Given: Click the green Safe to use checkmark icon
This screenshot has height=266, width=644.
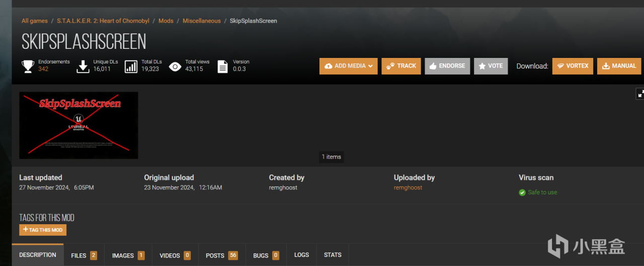Looking at the screenshot, I should [x=522, y=192].
